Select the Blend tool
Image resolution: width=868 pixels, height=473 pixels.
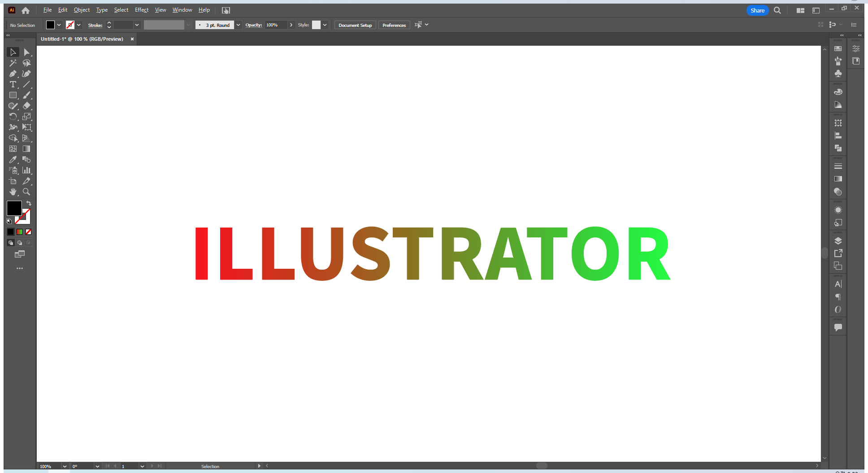click(x=26, y=160)
